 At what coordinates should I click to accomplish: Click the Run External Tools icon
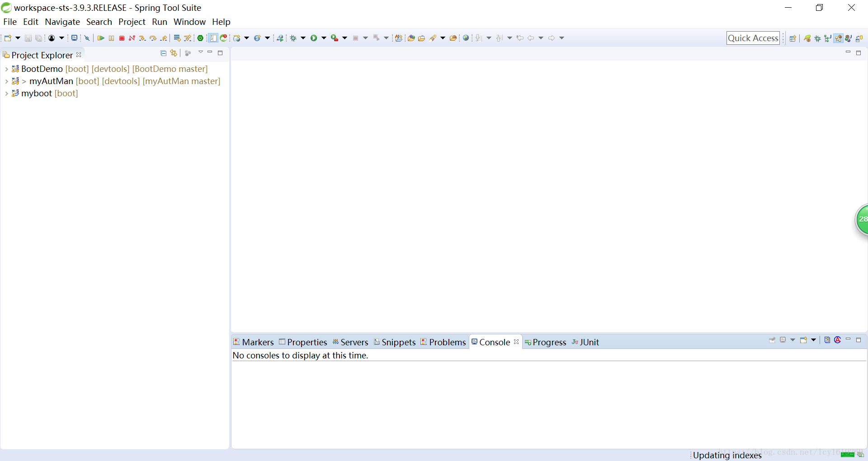tap(335, 38)
